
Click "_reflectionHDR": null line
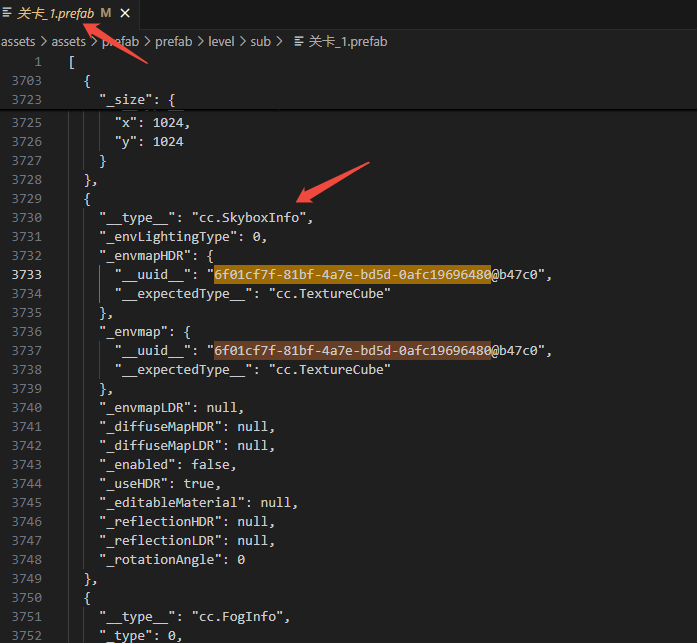coord(187,522)
